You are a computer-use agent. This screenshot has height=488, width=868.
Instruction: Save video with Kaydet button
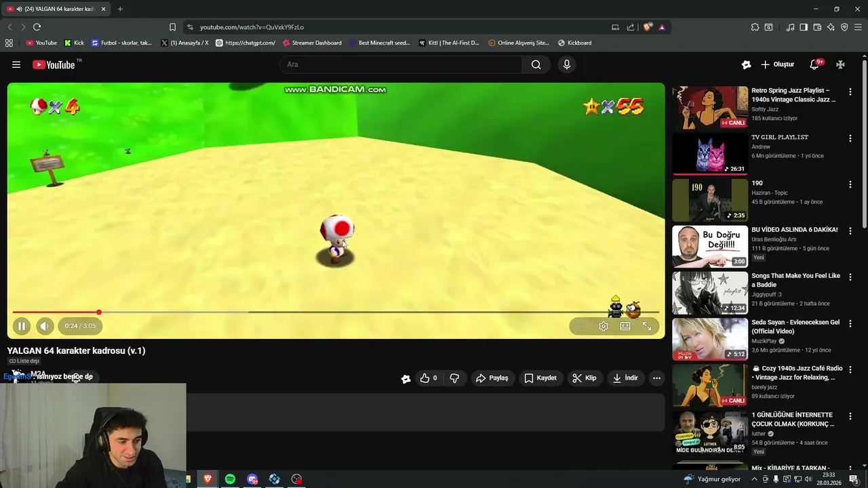[x=540, y=378]
